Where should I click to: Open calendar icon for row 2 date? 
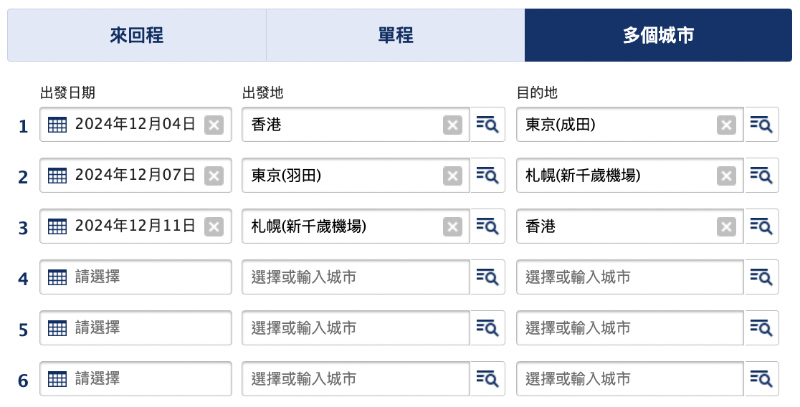pos(57,175)
